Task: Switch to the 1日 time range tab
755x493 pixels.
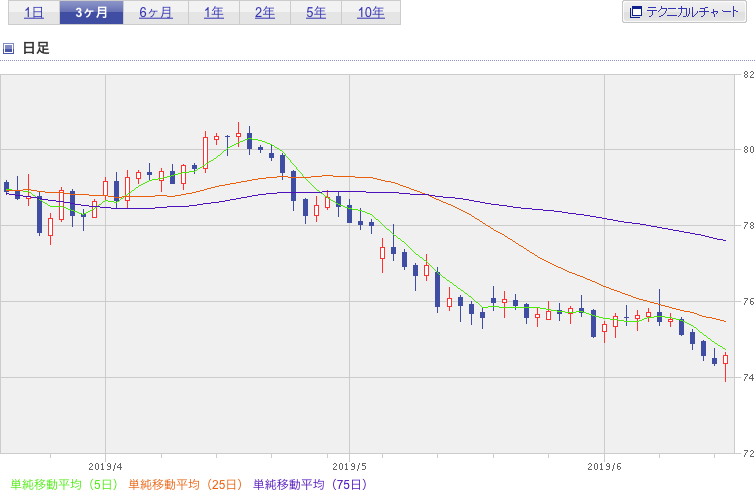Action: (x=34, y=12)
